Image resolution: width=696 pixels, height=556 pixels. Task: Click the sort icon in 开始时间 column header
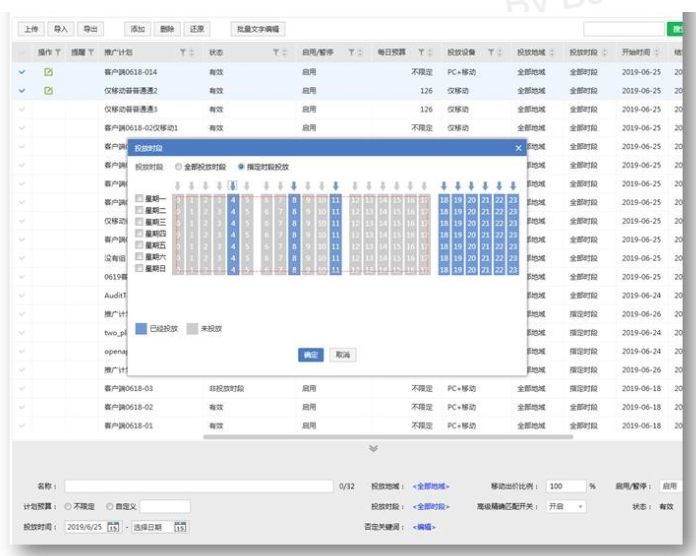pyautogui.click(x=657, y=52)
